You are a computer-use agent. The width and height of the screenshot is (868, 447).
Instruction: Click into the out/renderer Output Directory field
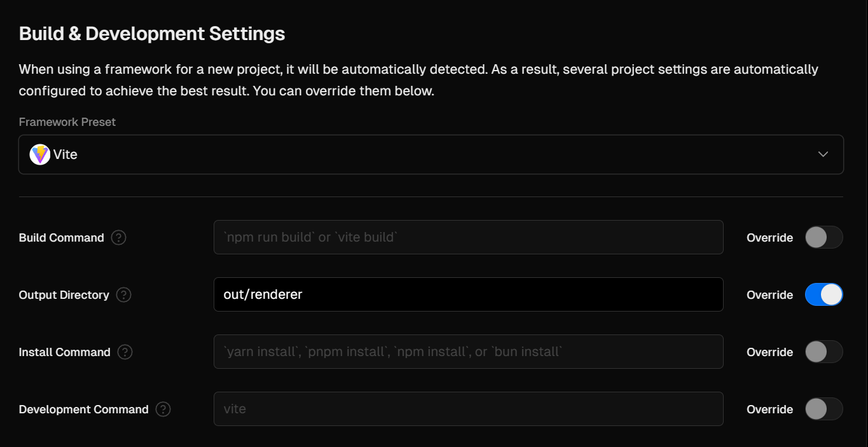click(x=468, y=295)
